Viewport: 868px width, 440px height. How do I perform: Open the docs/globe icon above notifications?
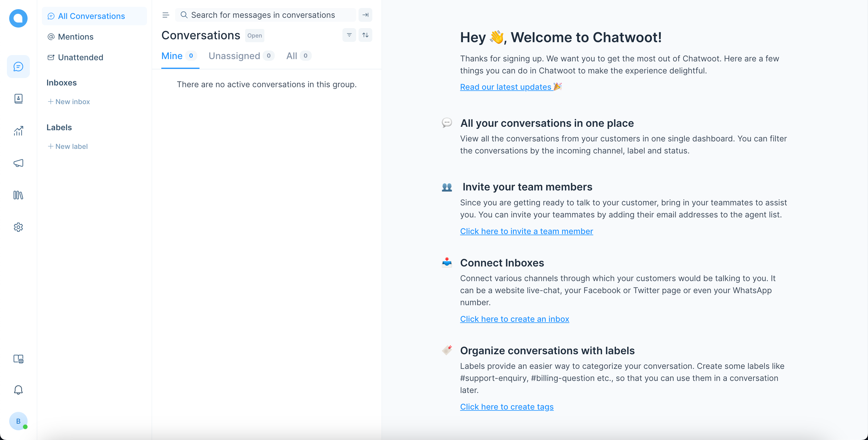click(x=18, y=359)
